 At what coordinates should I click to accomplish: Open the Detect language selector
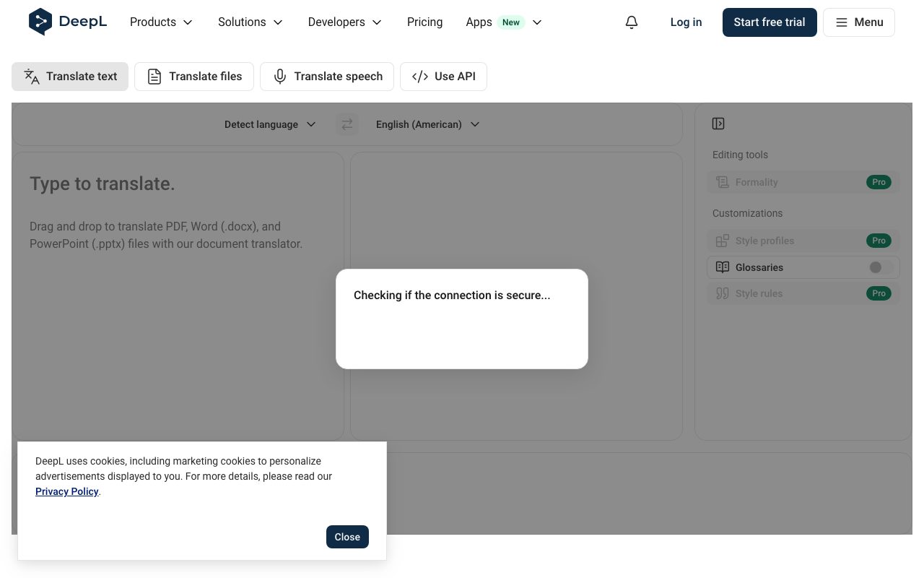270,124
